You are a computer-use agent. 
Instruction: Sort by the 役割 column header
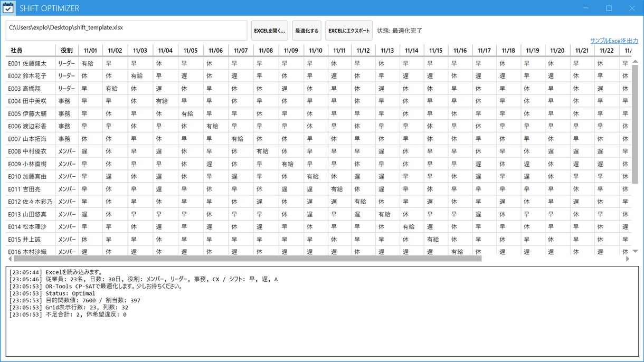[x=67, y=51]
